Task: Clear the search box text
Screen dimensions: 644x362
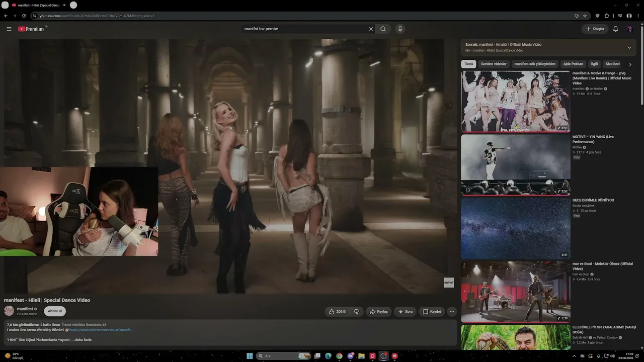Action: pos(371,29)
